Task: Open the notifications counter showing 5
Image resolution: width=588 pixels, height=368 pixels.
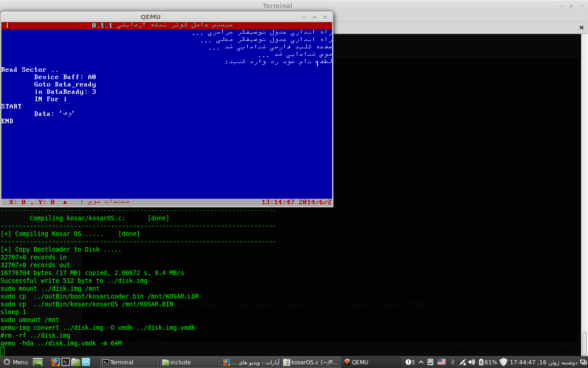Action: tap(410, 362)
